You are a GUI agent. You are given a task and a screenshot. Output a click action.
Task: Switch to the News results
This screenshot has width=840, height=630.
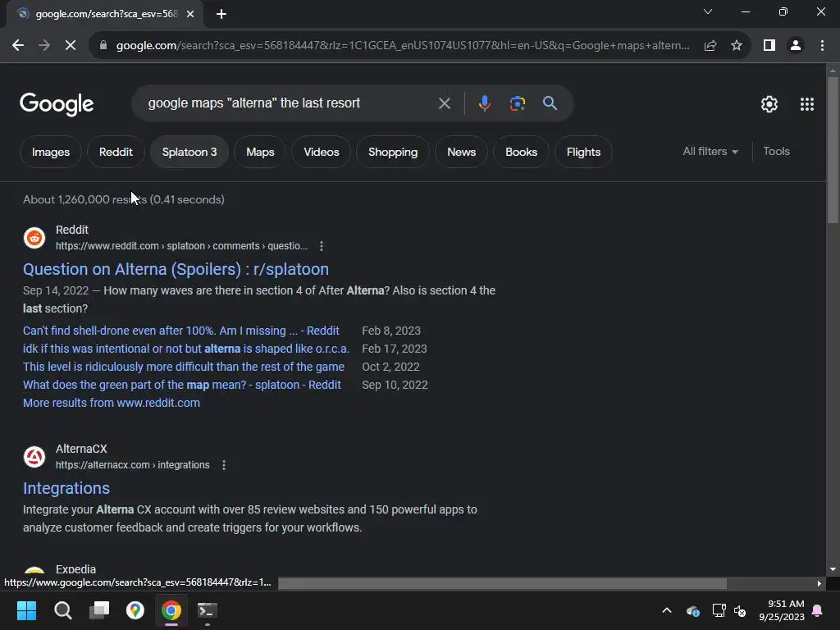click(461, 152)
